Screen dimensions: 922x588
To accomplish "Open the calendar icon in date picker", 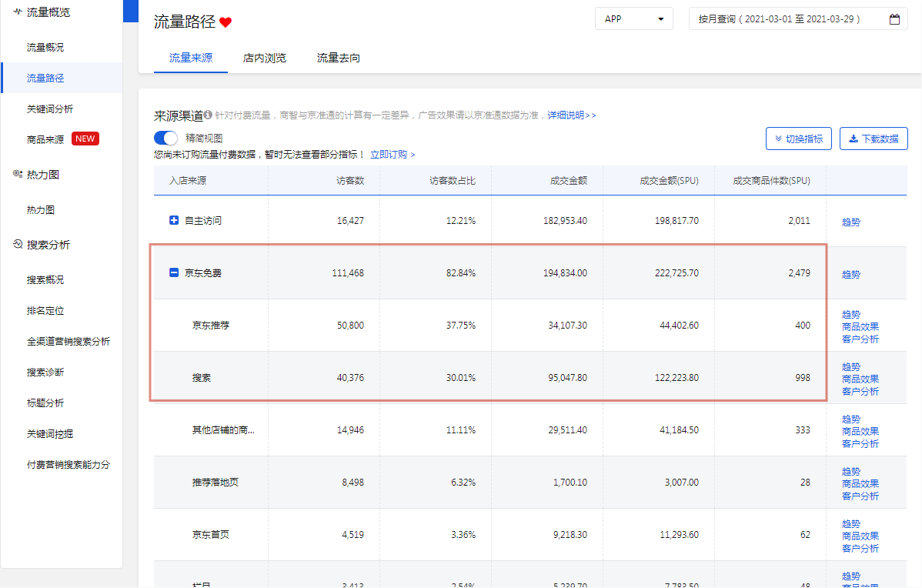I will pyautogui.click(x=894, y=18).
